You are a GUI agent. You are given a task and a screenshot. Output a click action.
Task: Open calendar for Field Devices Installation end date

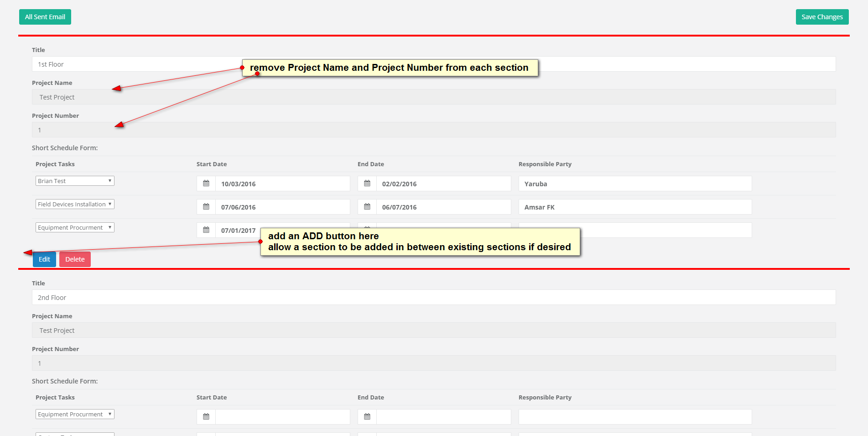pos(367,207)
